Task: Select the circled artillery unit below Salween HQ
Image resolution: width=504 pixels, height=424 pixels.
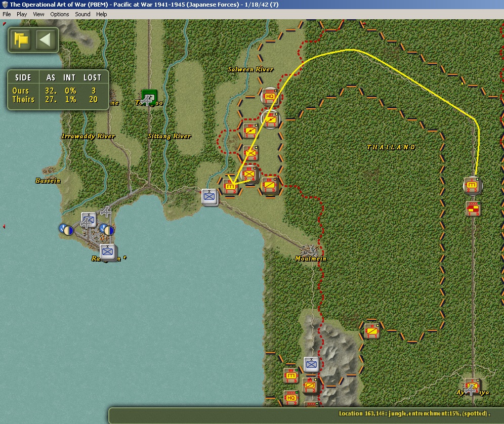Action: coord(270,119)
